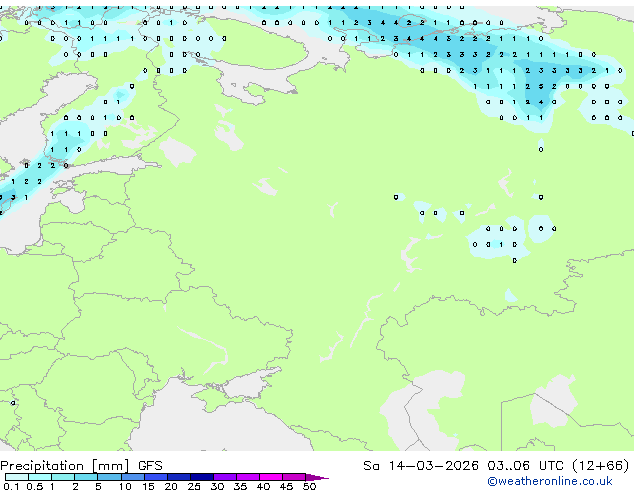634x490 pixels.
Task: Select the 20–25 mm legend swatch
Action: [x=178, y=477]
